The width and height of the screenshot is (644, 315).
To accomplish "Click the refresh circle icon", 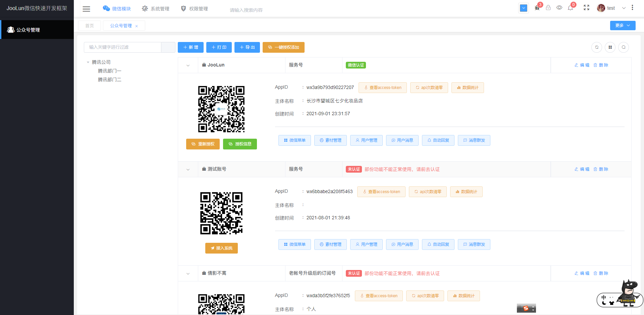I will click(597, 47).
